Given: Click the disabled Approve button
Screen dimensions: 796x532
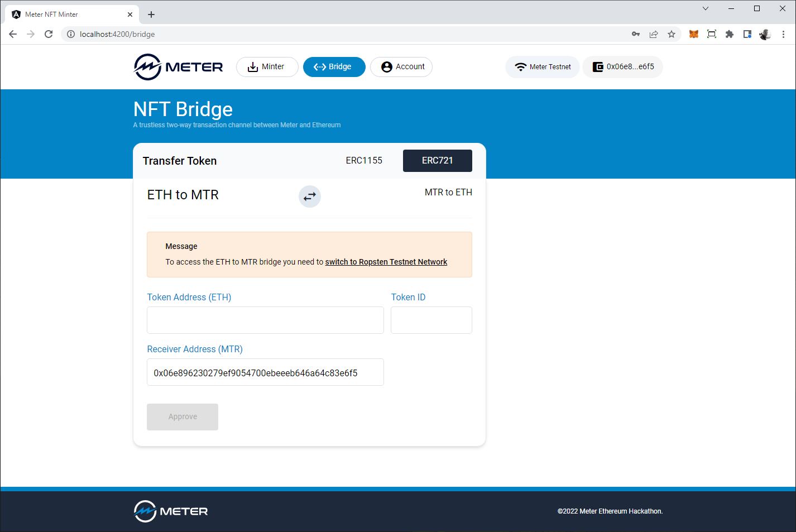Looking at the screenshot, I should click(183, 417).
